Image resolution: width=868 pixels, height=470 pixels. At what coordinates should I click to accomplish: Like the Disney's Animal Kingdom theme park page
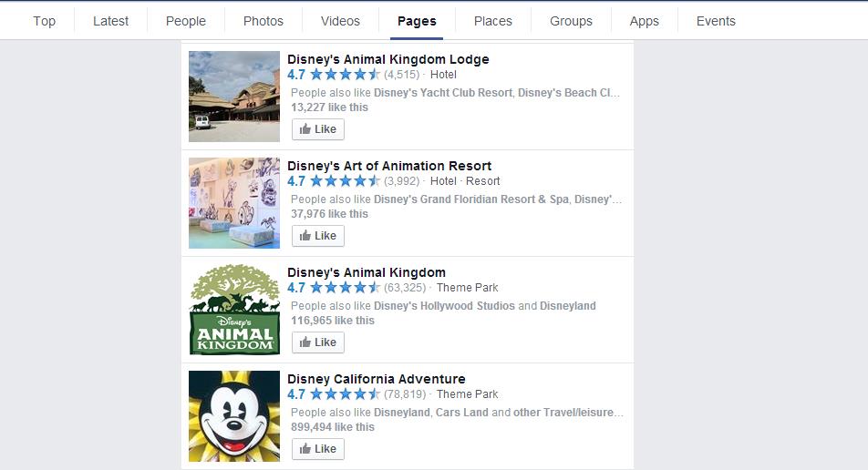tap(318, 342)
